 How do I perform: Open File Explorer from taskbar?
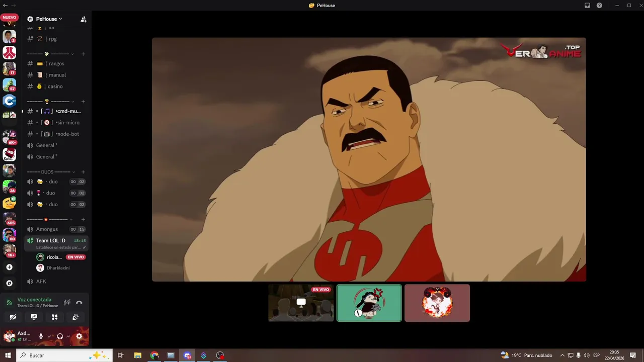[x=137, y=355]
